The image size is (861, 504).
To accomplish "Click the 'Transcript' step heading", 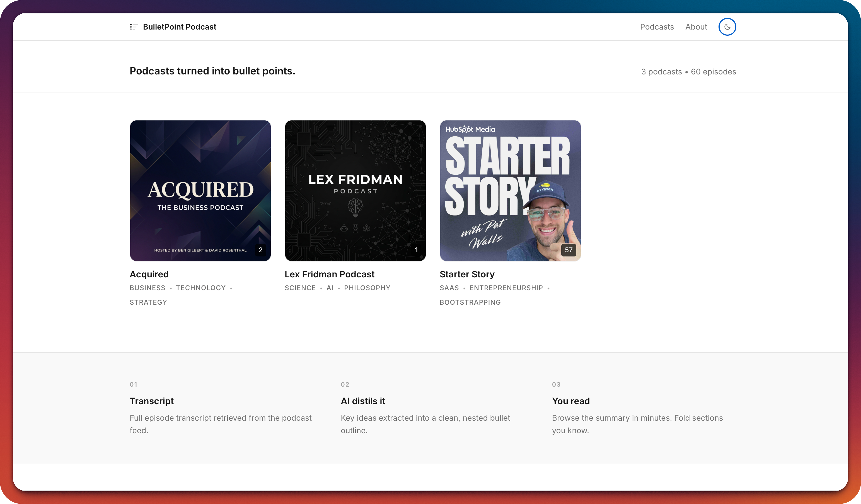I will [152, 401].
